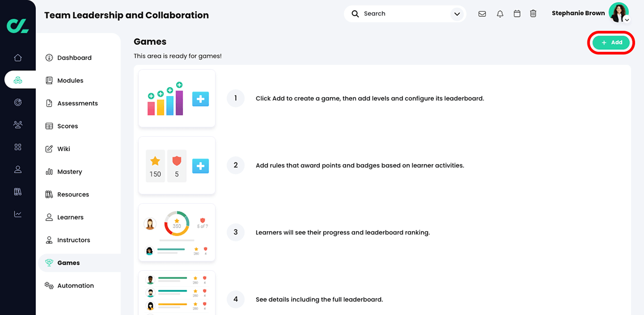
Task: Open the calendar icon in header
Action: (x=517, y=14)
